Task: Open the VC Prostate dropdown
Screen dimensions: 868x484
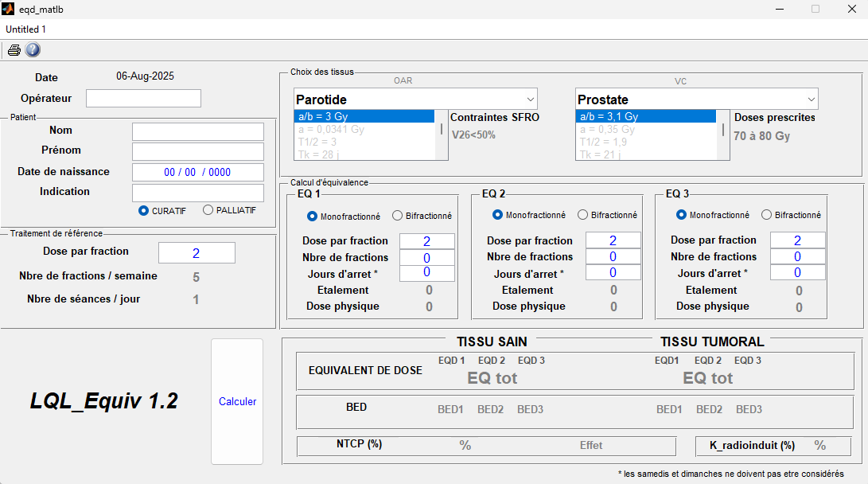Action: pyautogui.click(x=696, y=100)
